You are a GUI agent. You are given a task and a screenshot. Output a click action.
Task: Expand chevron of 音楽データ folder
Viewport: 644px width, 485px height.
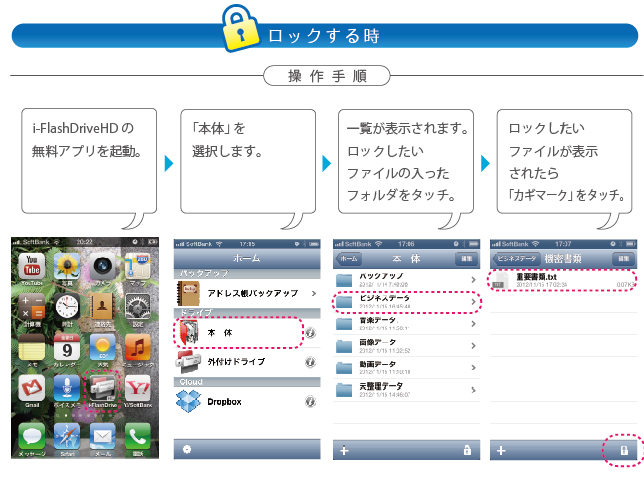(473, 324)
